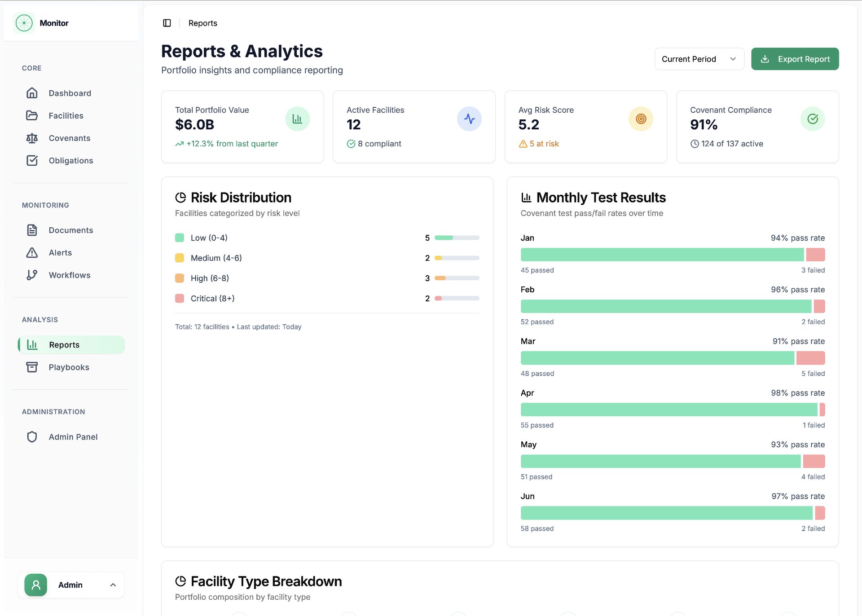Screen dimensions: 862x616
Task: Click the Low (0-4) green color swatch
Action: pos(180,238)
